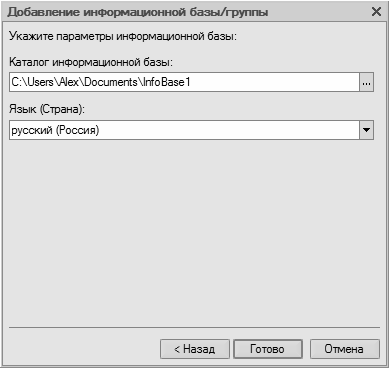Click the C: drive letter in path

[16, 82]
